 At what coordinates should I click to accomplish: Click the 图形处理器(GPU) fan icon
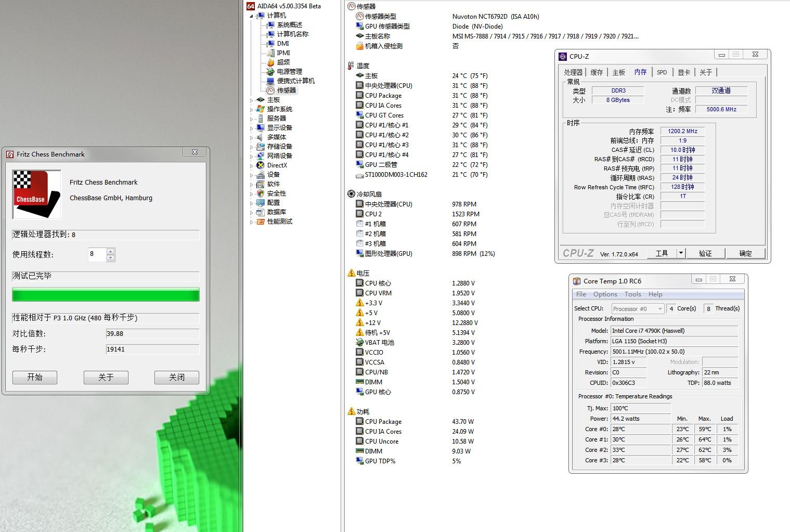point(359,253)
